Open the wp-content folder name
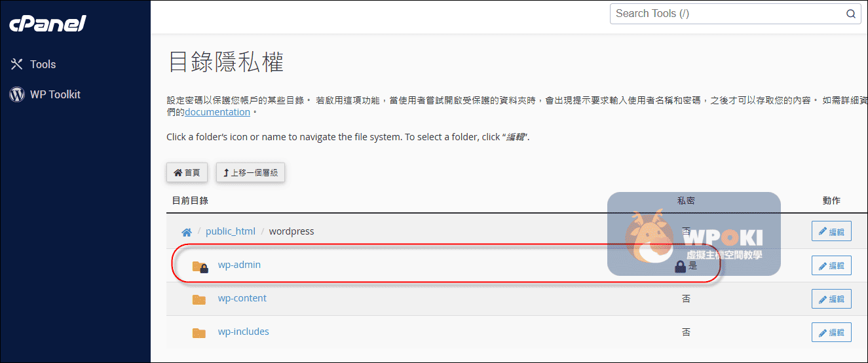Screen dimensions: 868x363 (x=242, y=298)
